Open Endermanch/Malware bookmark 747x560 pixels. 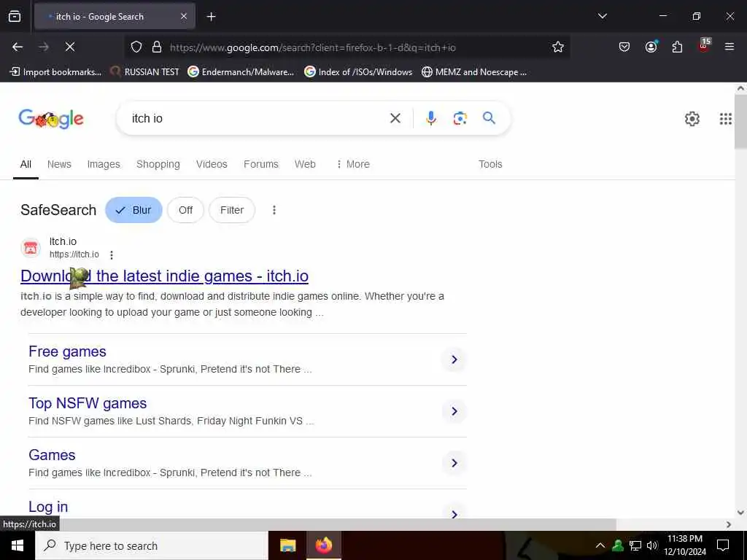[241, 72]
